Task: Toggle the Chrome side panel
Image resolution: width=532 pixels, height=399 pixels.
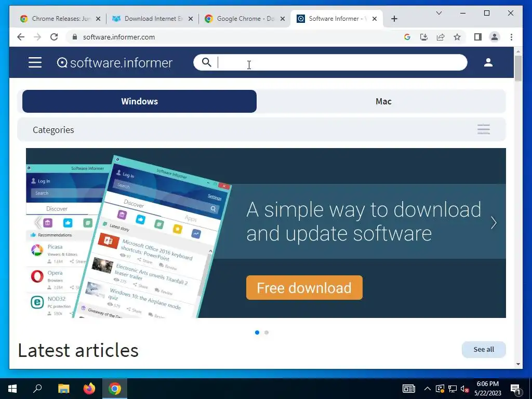Action: coord(478,37)
